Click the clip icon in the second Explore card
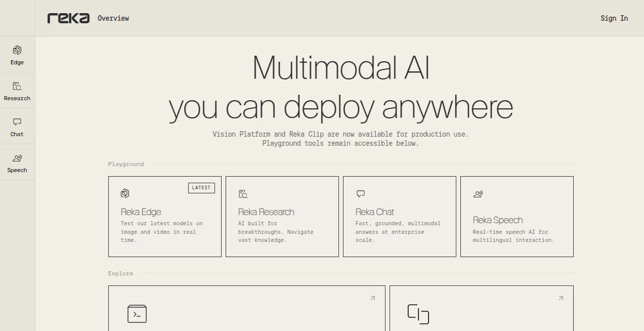644x331 pixels. (418, 314)
